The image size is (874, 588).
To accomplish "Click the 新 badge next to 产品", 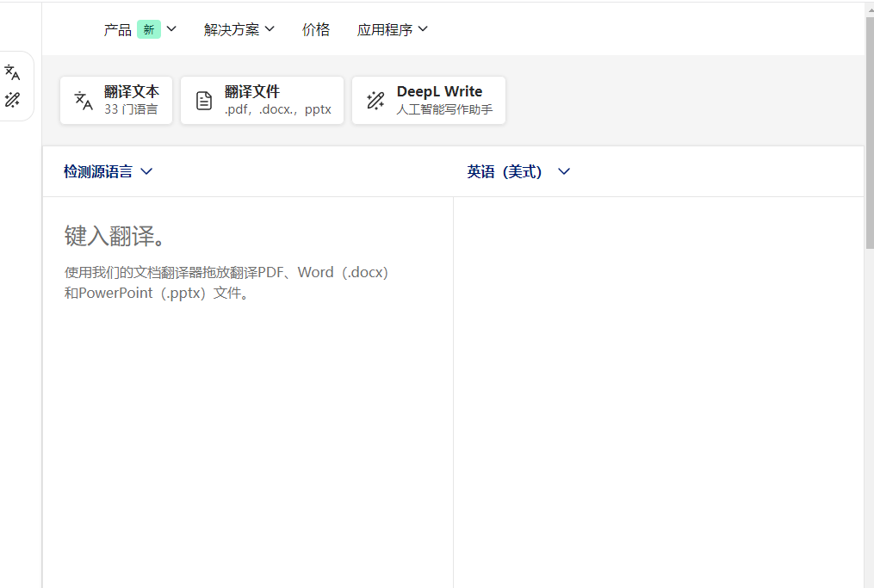I will tap(149, 29).
